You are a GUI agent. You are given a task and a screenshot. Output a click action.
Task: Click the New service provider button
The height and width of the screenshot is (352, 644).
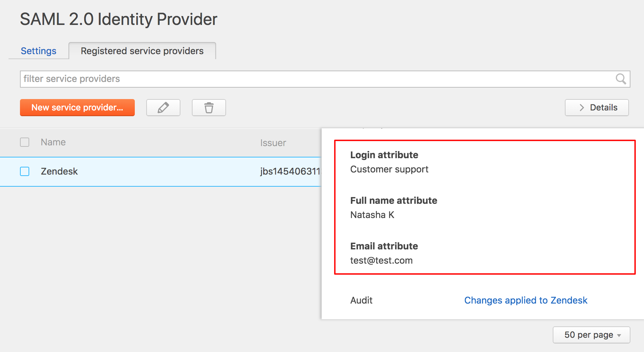pyautogui.click(x=77, y=108)
